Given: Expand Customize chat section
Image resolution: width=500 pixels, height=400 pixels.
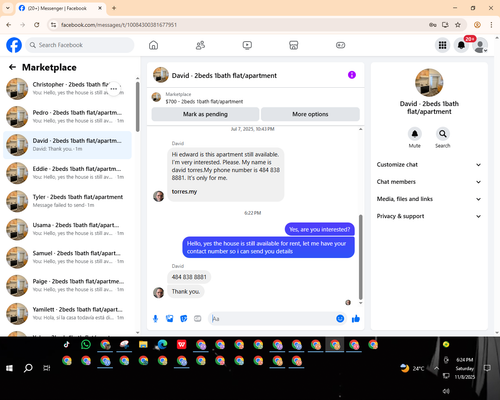Looking at the screenshot, I should [x=429, y=165].
